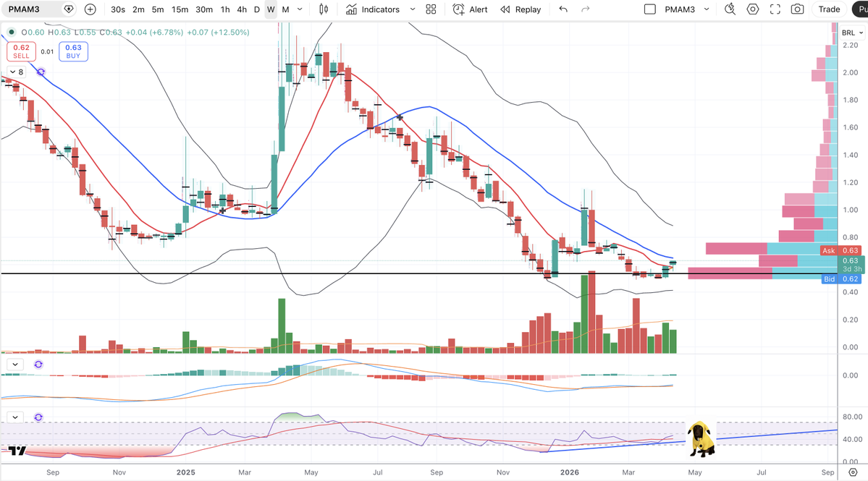The image size is (868, 481).
Task: Select the 2m timeframe
Action: pos(138,9)
